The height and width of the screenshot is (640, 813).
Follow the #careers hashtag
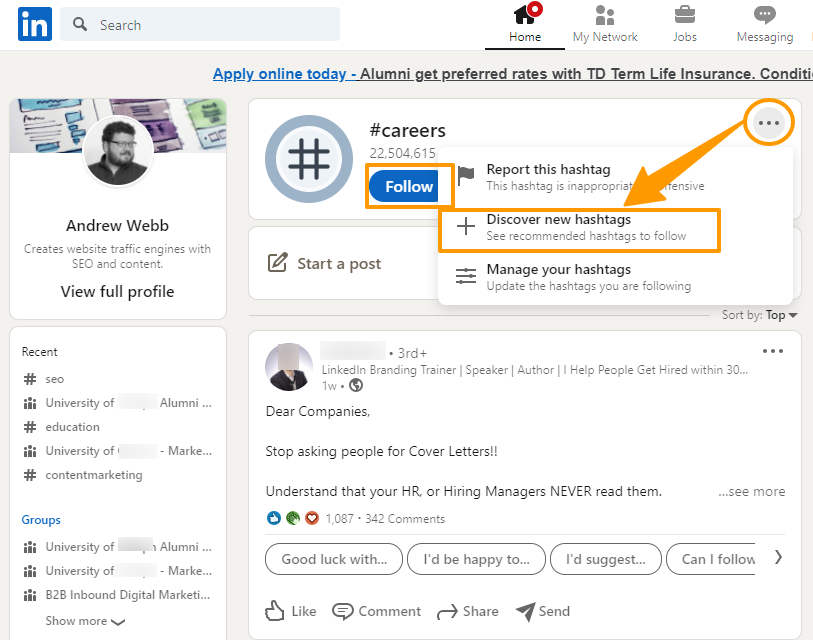click(x=409, y=187)
